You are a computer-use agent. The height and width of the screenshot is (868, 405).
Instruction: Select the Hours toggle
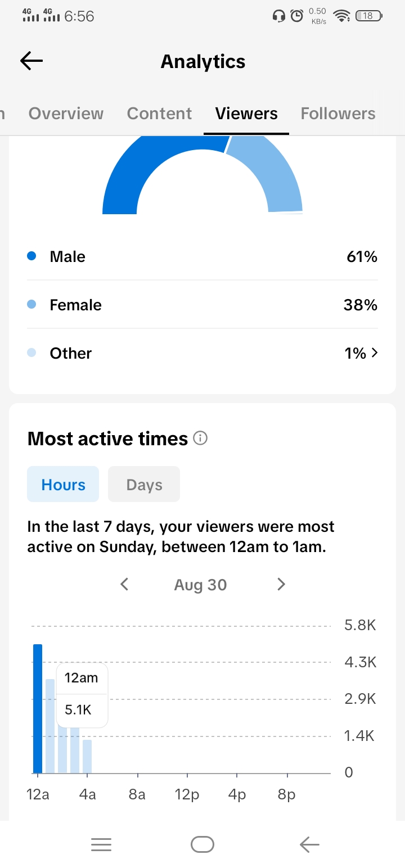63,484
